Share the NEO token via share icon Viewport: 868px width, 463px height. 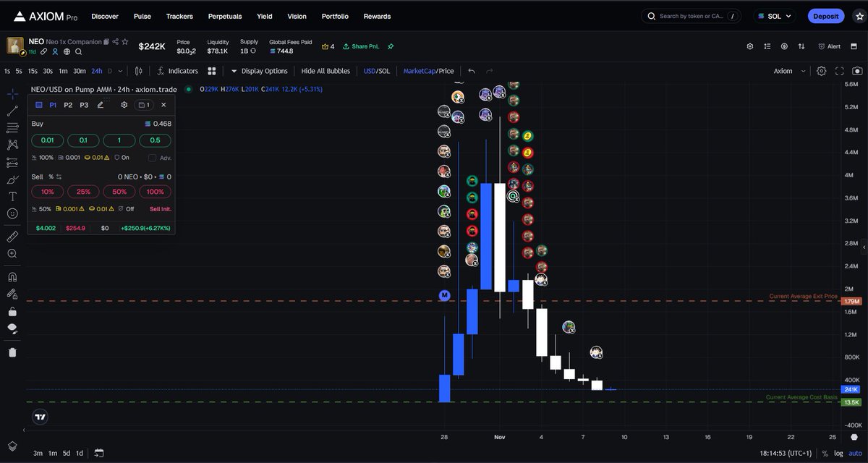116,42
